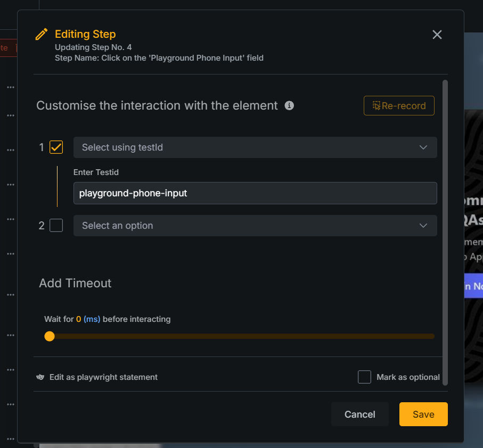This screenshot has width=483, height=448.
Task: Click the second dropdown's chevron arrow
Action: click(423, 226)
